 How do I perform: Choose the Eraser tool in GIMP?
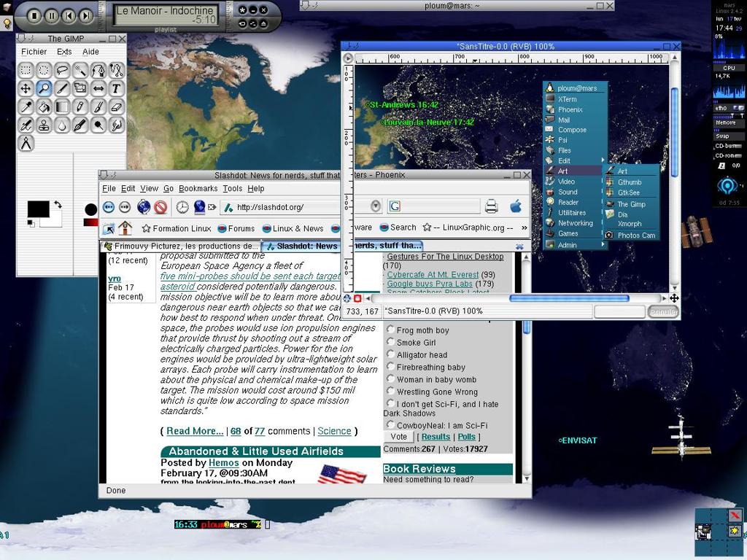coord(116,107)
